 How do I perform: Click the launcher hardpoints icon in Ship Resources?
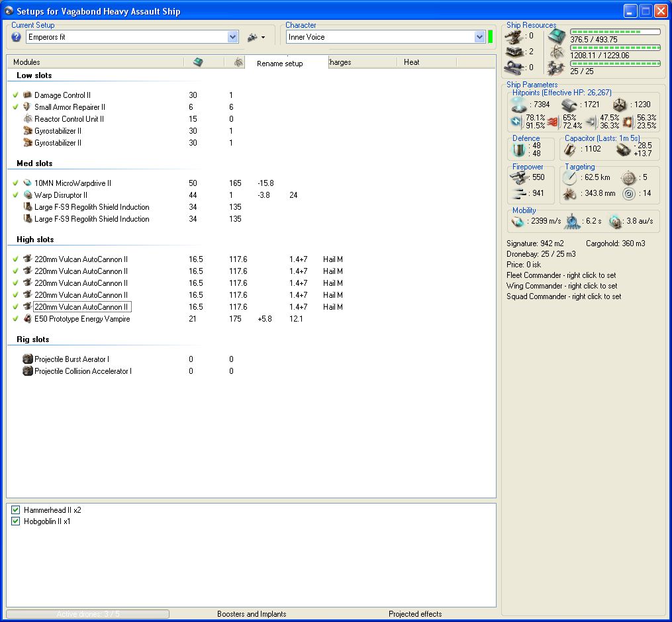click(514, 52)
